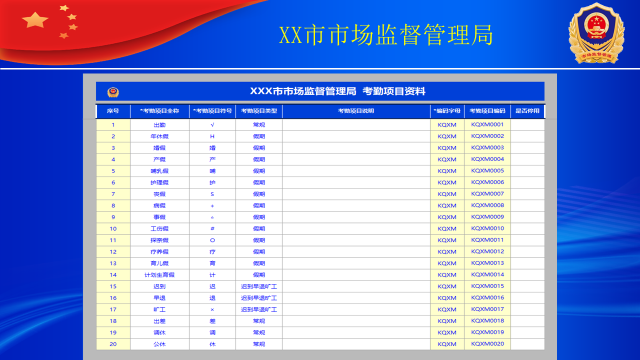Click the police badge emblem in the banner

(596, 33)
